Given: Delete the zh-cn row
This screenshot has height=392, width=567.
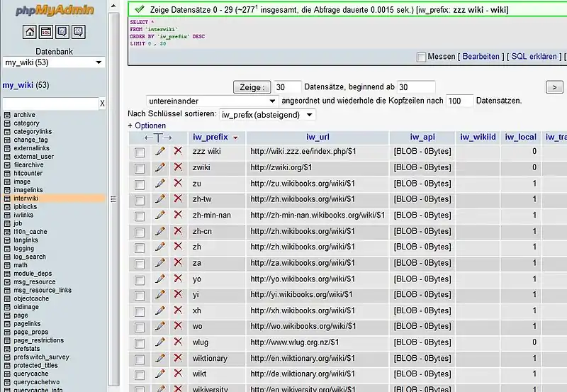Looking at the screenshot, I should click(x=178, y=230).
